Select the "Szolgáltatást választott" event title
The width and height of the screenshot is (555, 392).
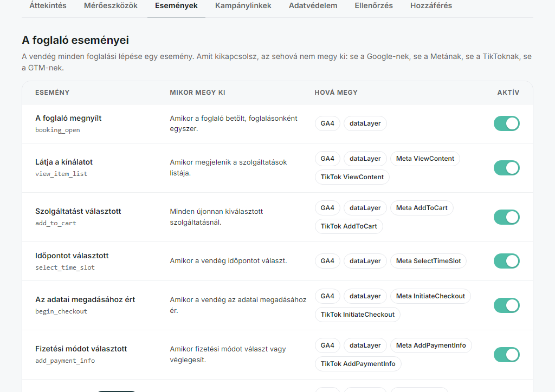[78, 211]
